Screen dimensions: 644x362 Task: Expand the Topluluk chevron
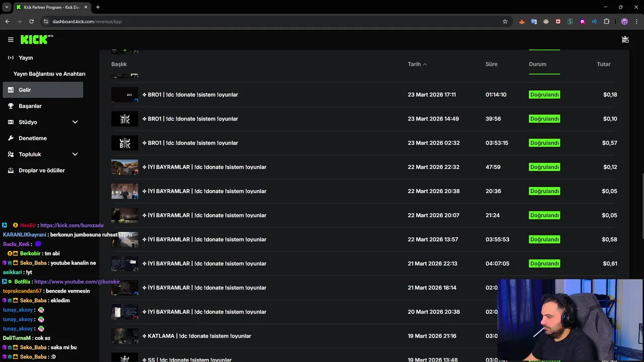pyautogui.click(x=75, y=154)
